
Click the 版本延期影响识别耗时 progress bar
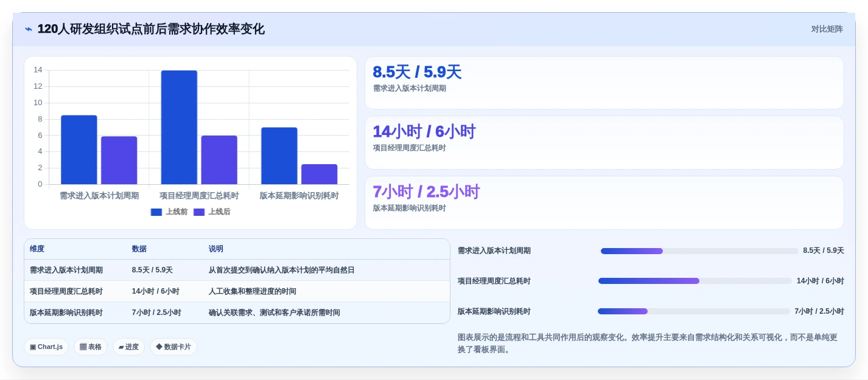coord(694,311)
